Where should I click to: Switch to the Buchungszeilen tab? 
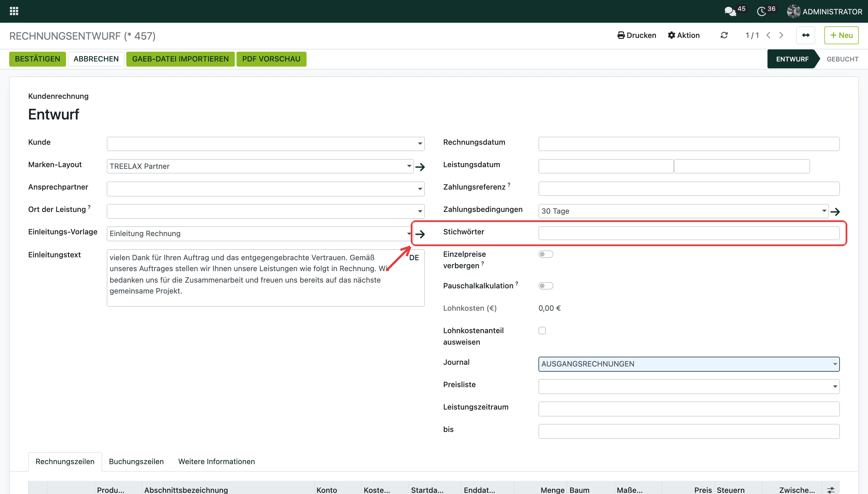(136, 462)
